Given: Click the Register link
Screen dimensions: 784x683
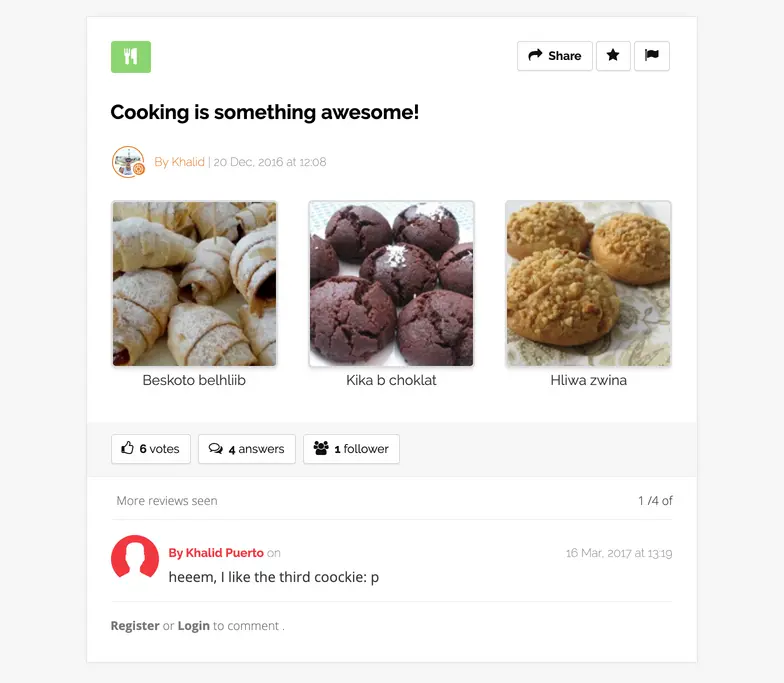Looking at the screenshot, I should (x=135, y=626).
